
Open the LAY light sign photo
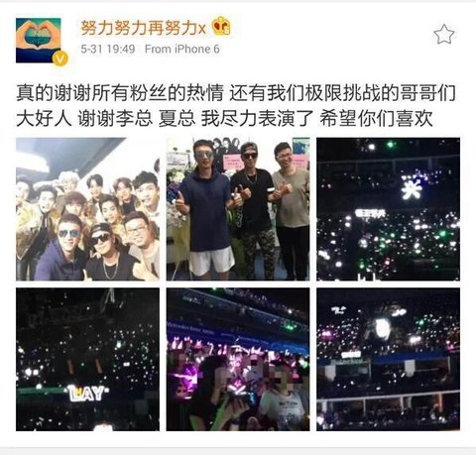(87, 359)
